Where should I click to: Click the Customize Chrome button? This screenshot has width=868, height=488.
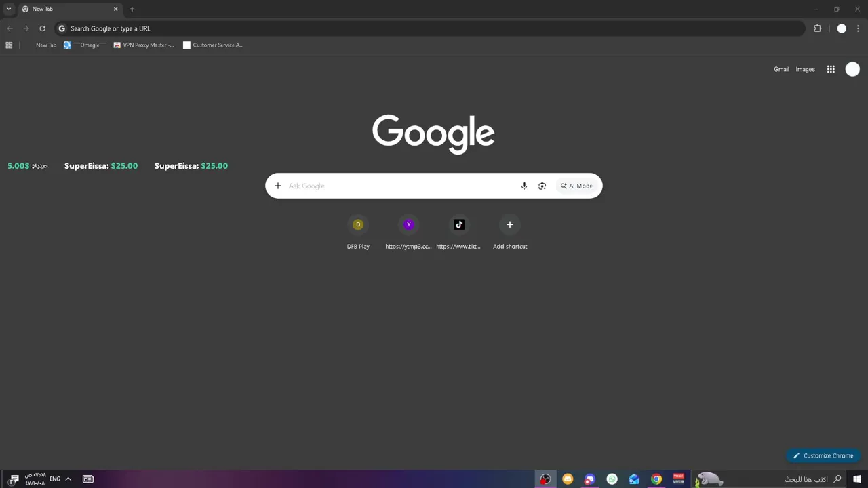(x=823, y=455)
